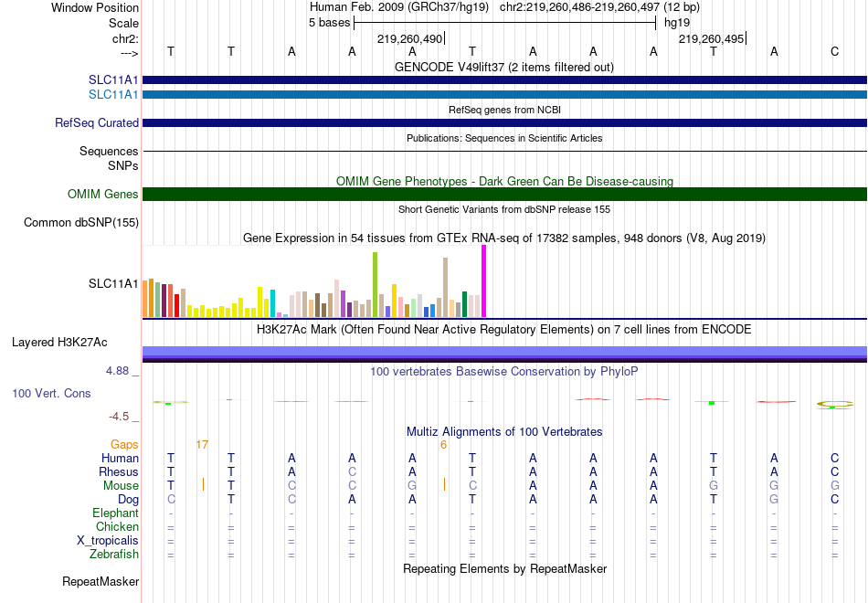The image size is (868, 603).
Task: Click the Human alignment row label
Action: click(x=120, y=459)
